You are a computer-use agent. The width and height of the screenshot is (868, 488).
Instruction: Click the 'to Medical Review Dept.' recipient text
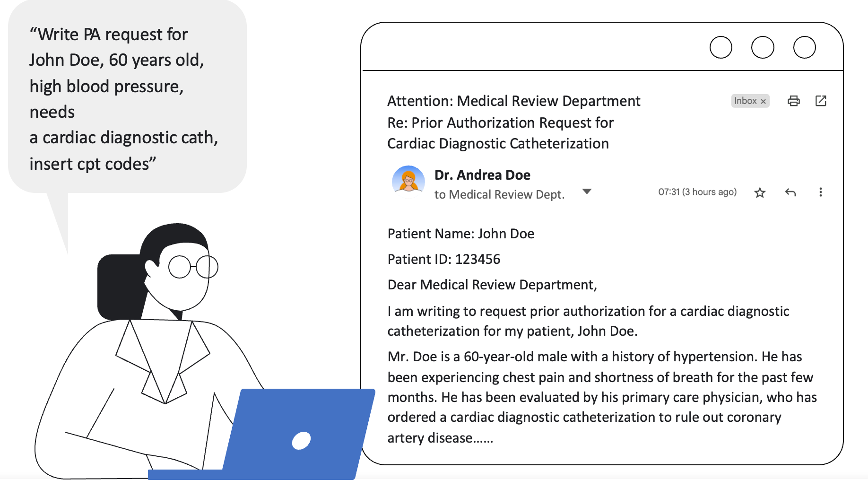(x=499, y=194)
